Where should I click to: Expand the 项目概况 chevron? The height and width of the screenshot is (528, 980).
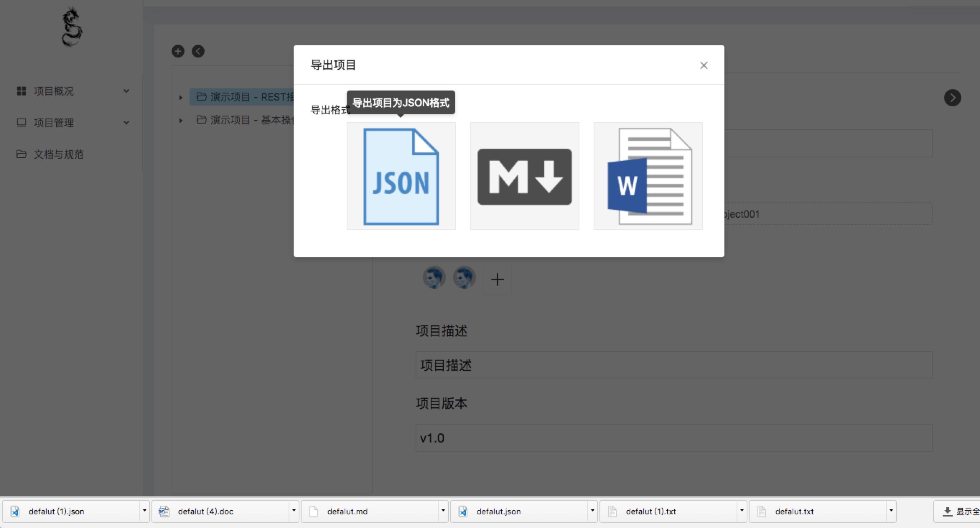coord(126,91)
